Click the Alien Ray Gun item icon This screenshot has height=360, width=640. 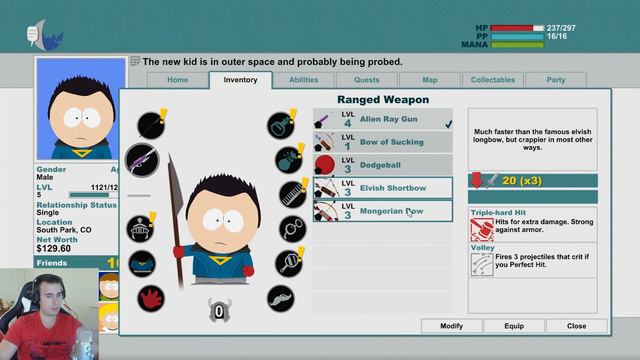(324, 120)
